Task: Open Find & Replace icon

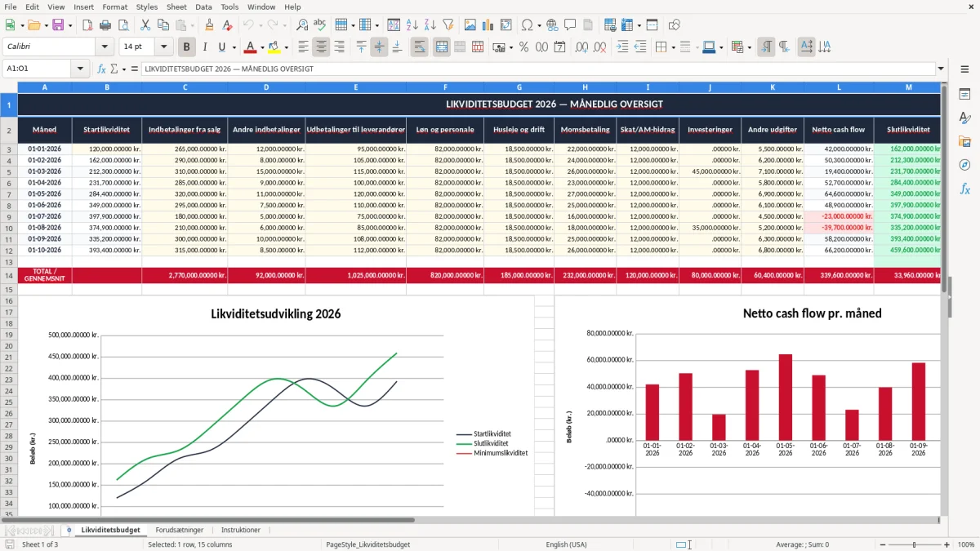Action: click(x=302, y=25)
